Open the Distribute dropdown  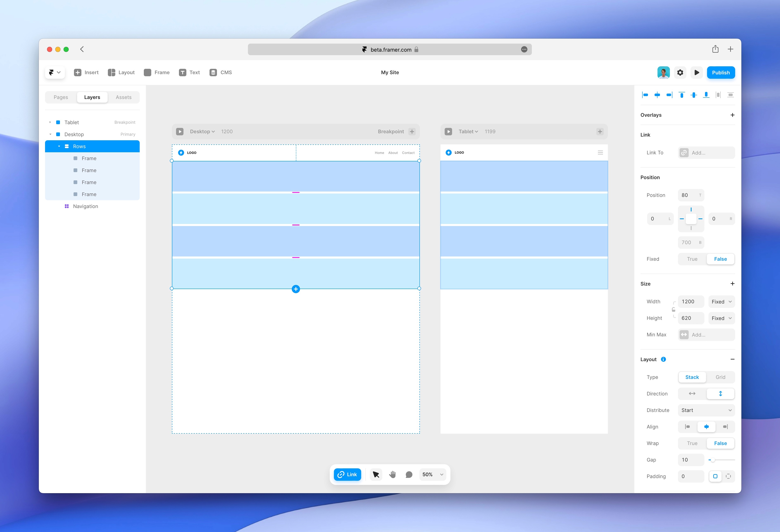point(706,410)
